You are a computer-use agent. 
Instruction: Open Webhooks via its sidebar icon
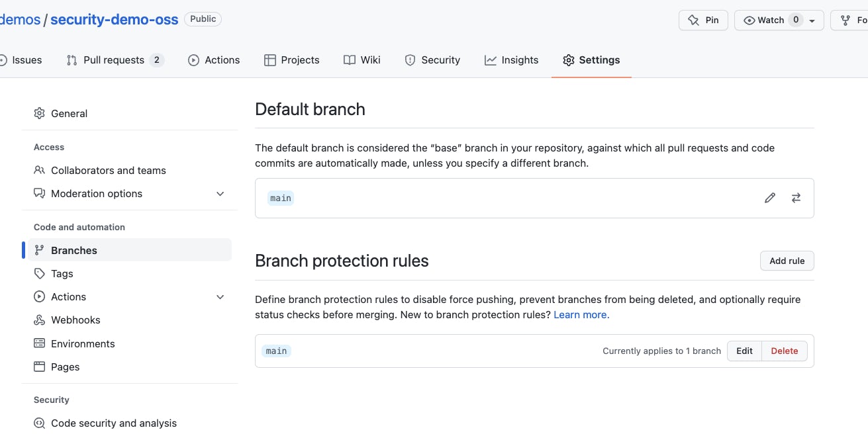click(39, 320)
